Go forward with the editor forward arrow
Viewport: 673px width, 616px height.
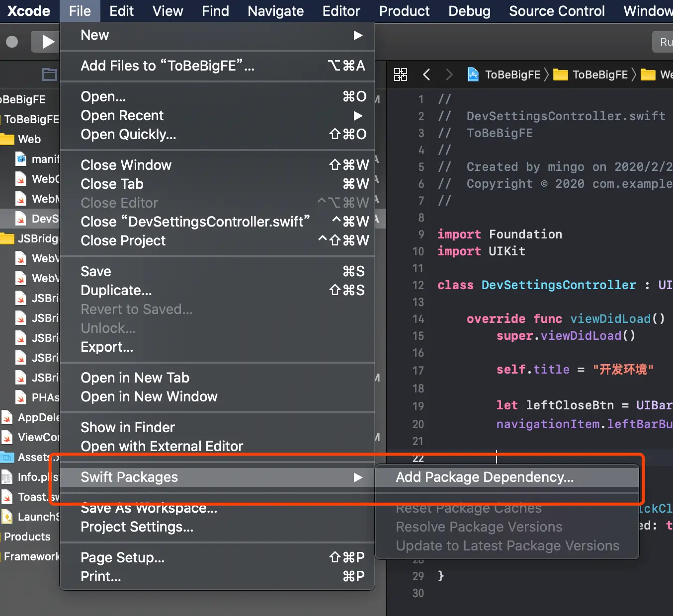[449, 75]
